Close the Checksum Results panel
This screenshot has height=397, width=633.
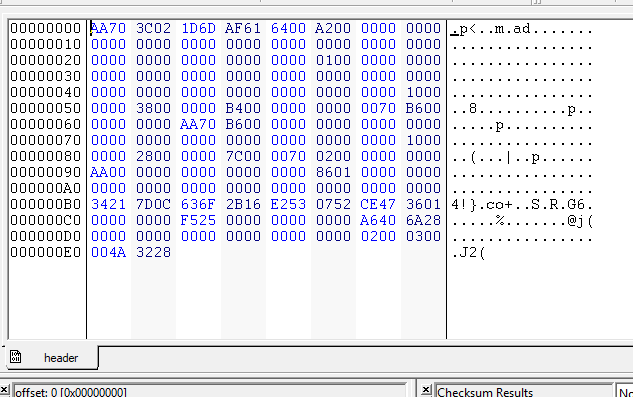pos(425,390)
